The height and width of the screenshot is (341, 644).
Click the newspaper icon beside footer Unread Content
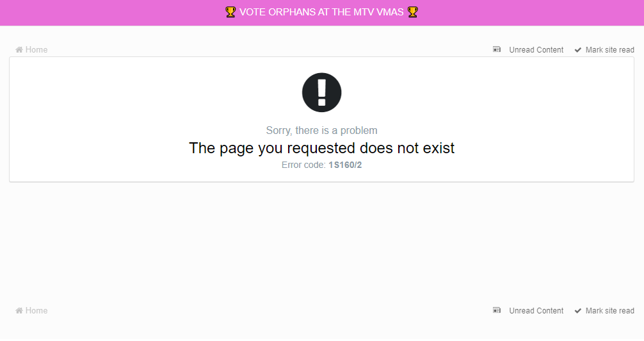coord(497,310)
